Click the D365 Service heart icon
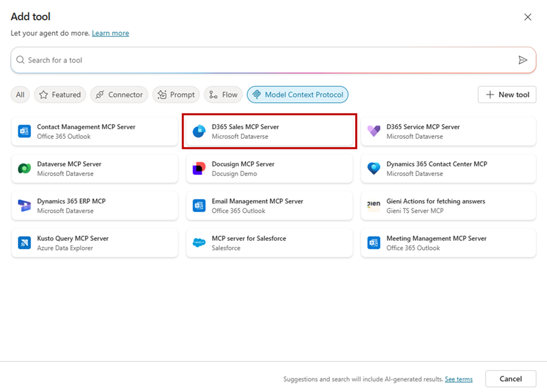547x392 pixels. tap(374, 131)
